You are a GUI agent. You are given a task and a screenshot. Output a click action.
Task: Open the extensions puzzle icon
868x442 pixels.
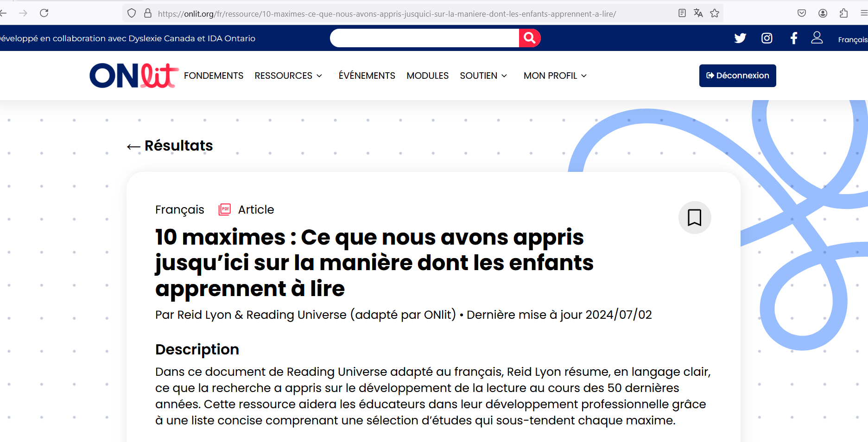click(843, 13)
